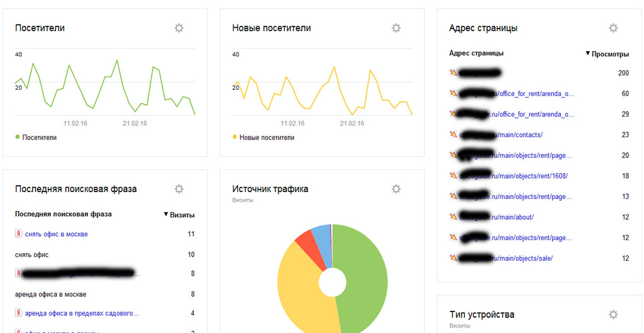644x333 pixels.
Task: Click 'Последняя поисковая фраза' column header
Action: click(63, 214)
